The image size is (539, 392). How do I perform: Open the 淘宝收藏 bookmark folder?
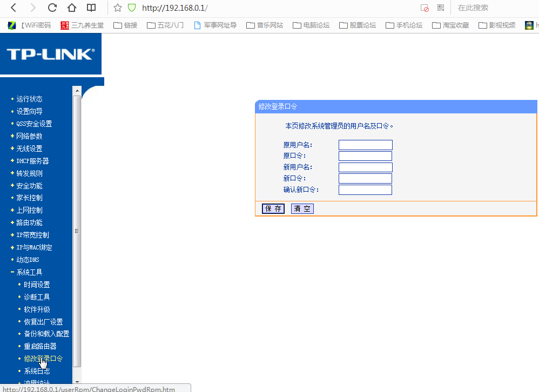(x=450, y=25)
